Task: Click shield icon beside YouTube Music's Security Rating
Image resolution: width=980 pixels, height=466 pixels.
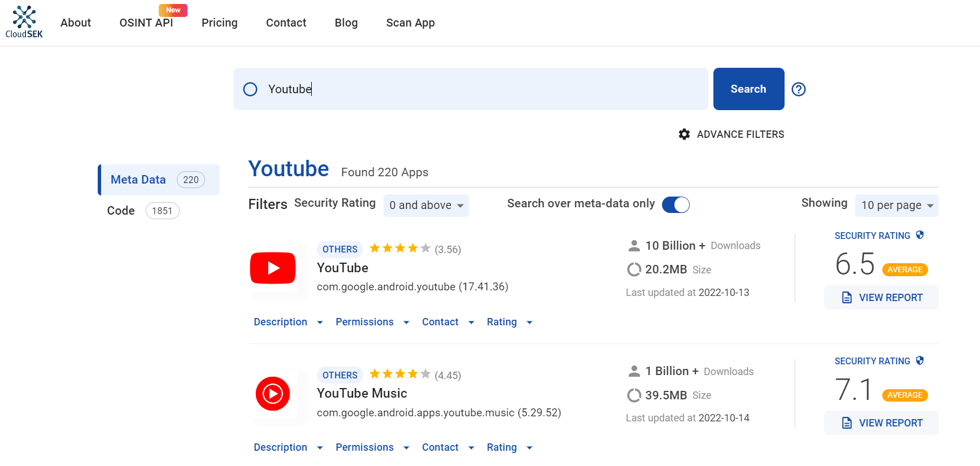Action: [920, 360]
